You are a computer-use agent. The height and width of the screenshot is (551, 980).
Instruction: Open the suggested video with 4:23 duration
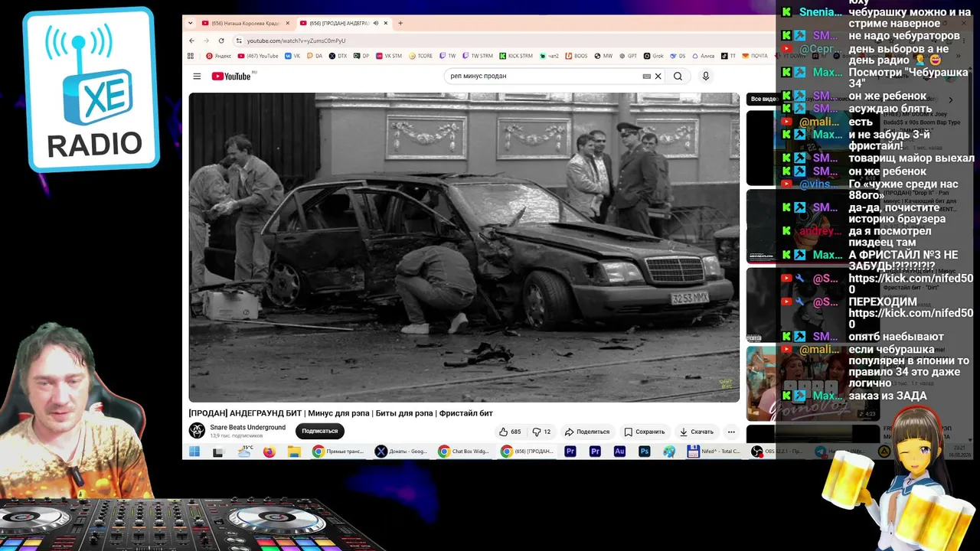pos(812,383)
